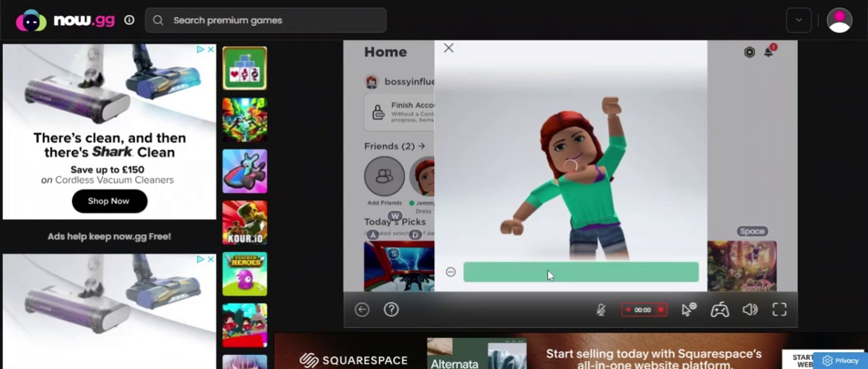Toggle screen recording at 00:00
868x369 pixels.
(644, 310)
